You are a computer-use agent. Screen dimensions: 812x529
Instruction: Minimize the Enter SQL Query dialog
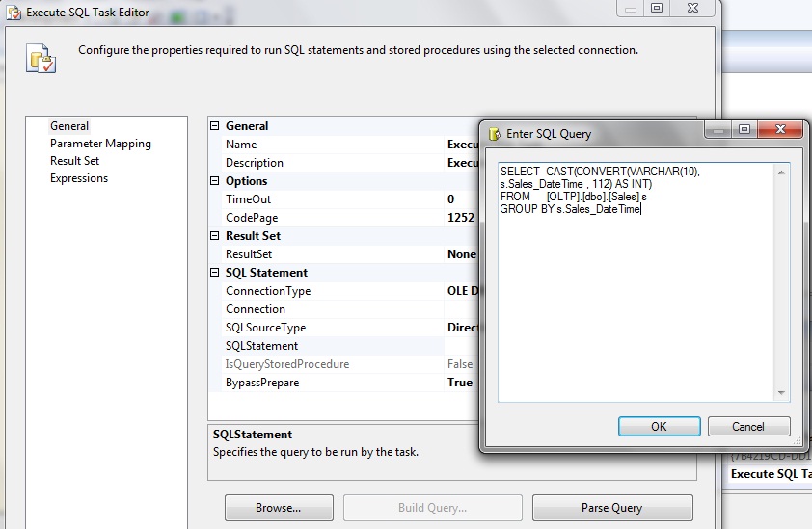tap(717, 130)
